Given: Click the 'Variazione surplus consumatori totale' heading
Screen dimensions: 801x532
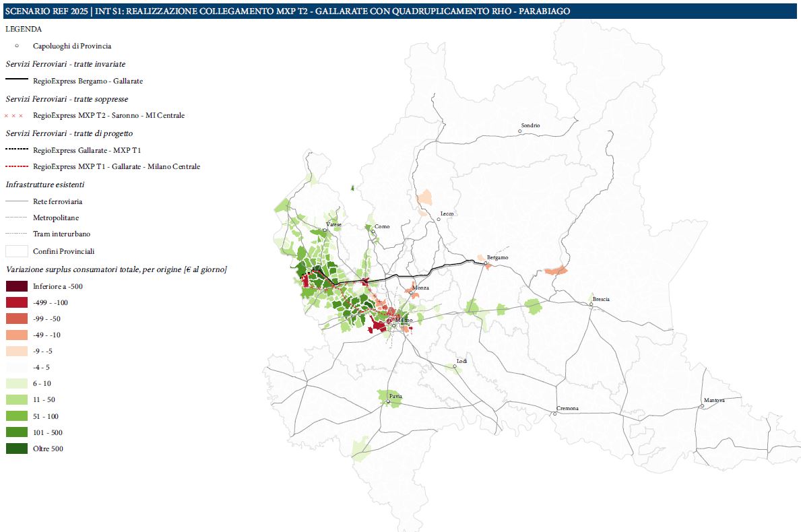Looking at the screenshot, I should pyautogui.click(x=117, y=269).
